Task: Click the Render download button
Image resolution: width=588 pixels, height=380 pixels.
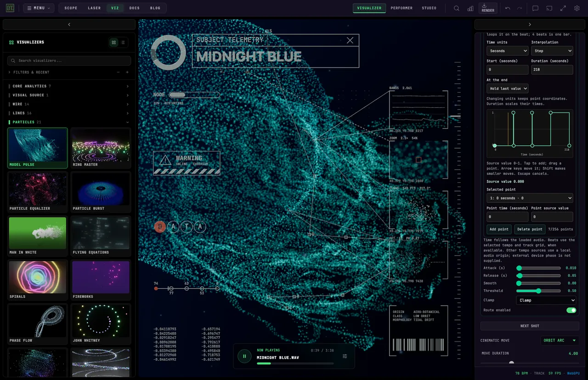Action: pyautogui.click(x=488, y=8)
